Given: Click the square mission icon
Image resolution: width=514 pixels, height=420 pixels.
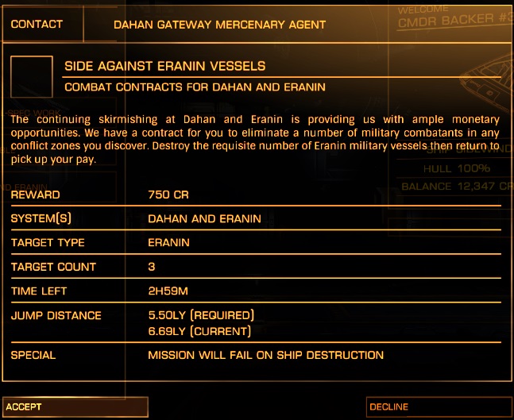Looking at the screenshot, I should [x=32, y=76].
